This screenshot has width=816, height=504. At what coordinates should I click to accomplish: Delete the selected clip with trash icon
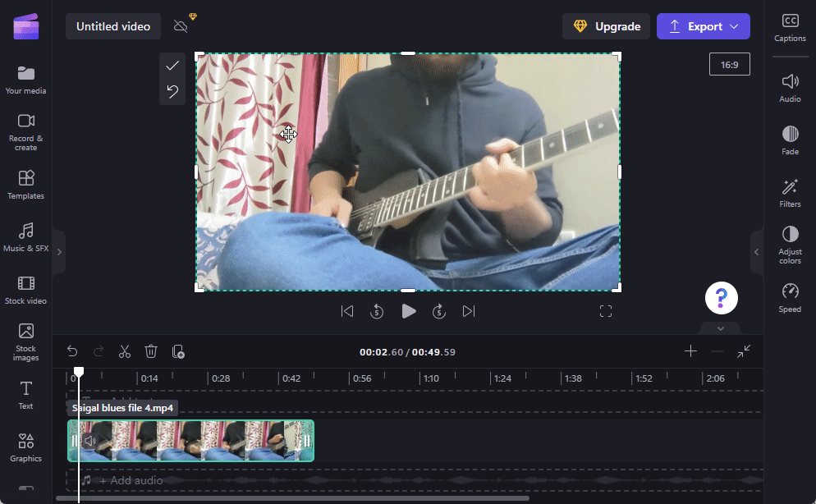pos(151,351)
